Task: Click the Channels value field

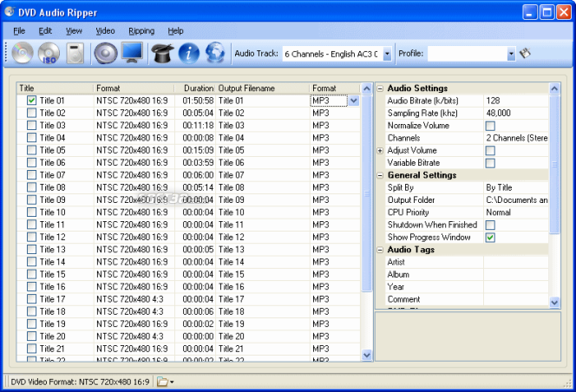Action: (516, 138)
